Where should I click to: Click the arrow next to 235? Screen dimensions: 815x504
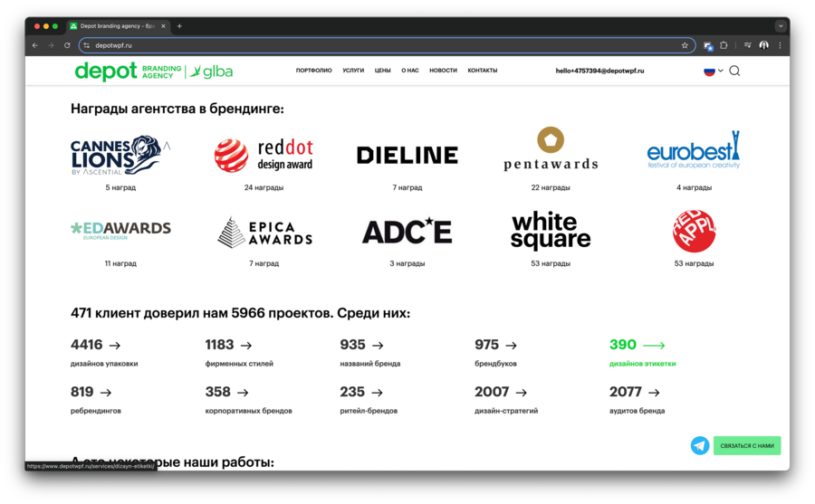point(378,393)
